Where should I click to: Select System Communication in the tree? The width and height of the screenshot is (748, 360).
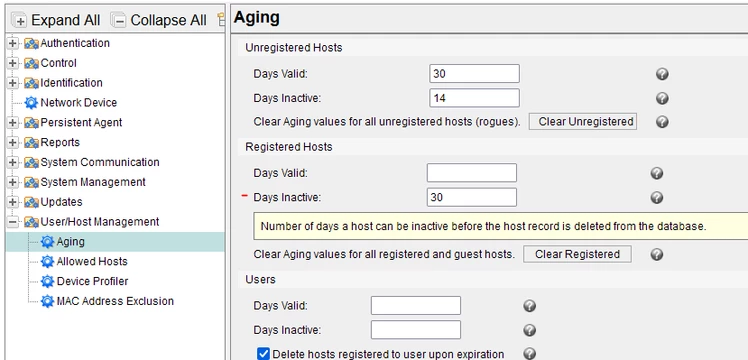point(100,163)
